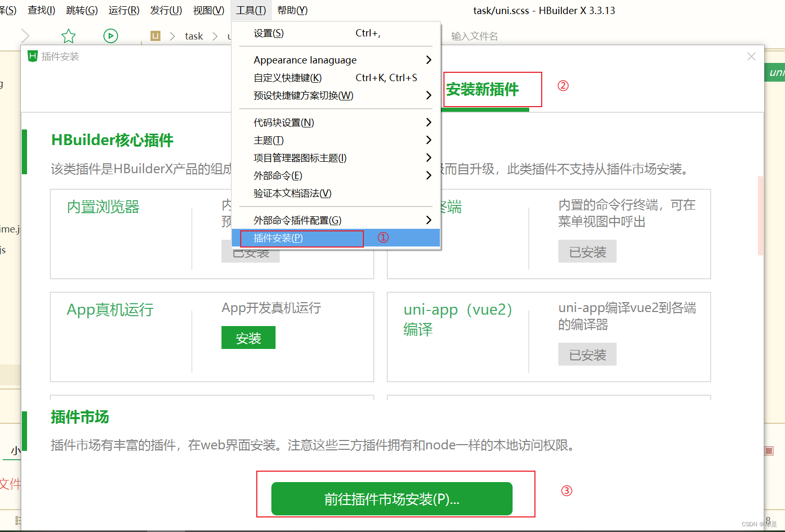Expand 代码块设置(N) submenu
Screen dimensions: 785x532
click(x=336, y=122)
